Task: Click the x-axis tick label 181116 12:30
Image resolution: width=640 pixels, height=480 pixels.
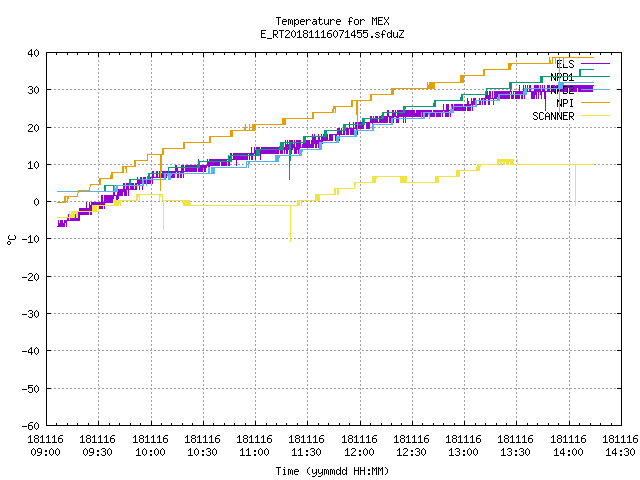Action: pyautogui.click(x=411, y=446)
